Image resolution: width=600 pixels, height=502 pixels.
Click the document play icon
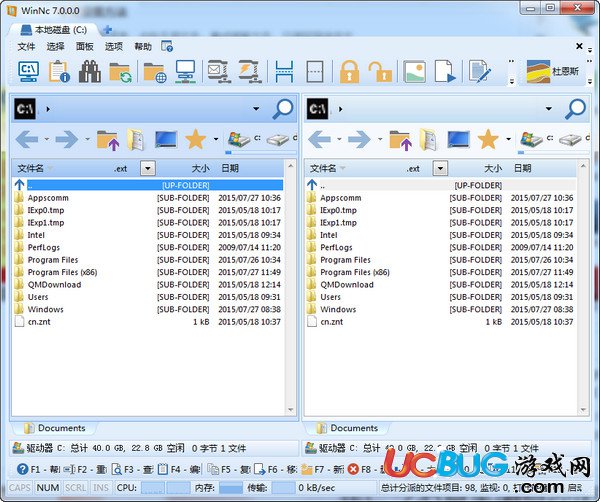pos(445,72)
